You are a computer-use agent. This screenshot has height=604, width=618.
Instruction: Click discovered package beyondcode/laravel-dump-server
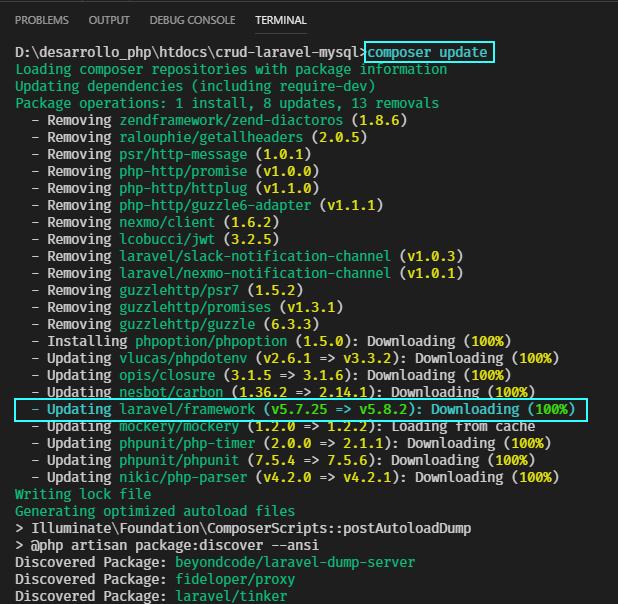pyautogui.click(x=295, y=562)
